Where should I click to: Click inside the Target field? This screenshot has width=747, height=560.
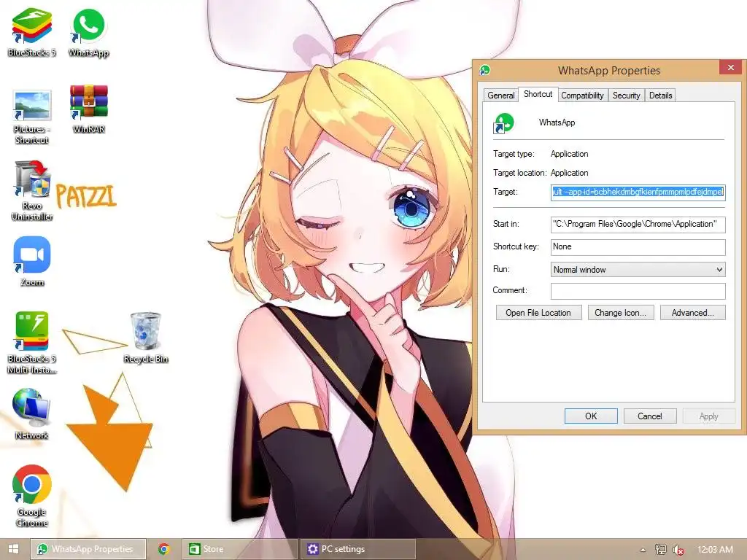point(638,192)
